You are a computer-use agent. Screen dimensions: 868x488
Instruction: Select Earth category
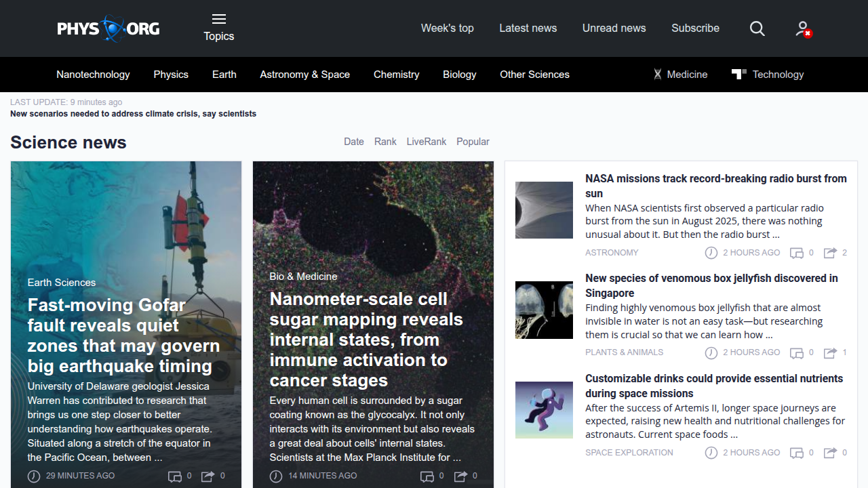coord(224,75)
